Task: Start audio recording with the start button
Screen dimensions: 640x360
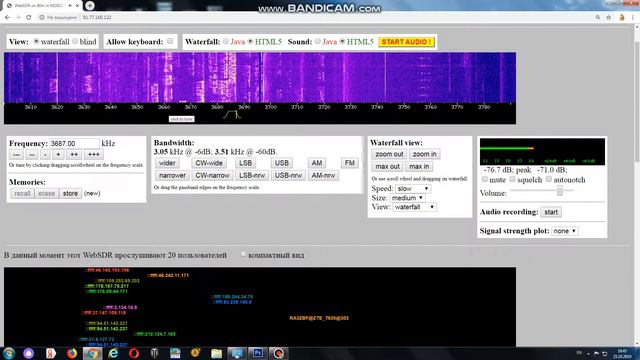Action: (551, 212)
